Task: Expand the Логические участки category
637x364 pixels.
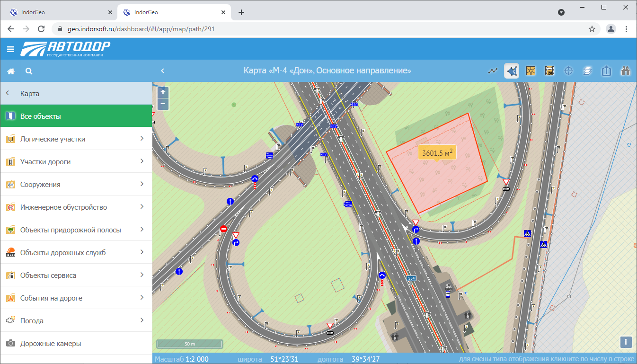Action: [76, 139]
